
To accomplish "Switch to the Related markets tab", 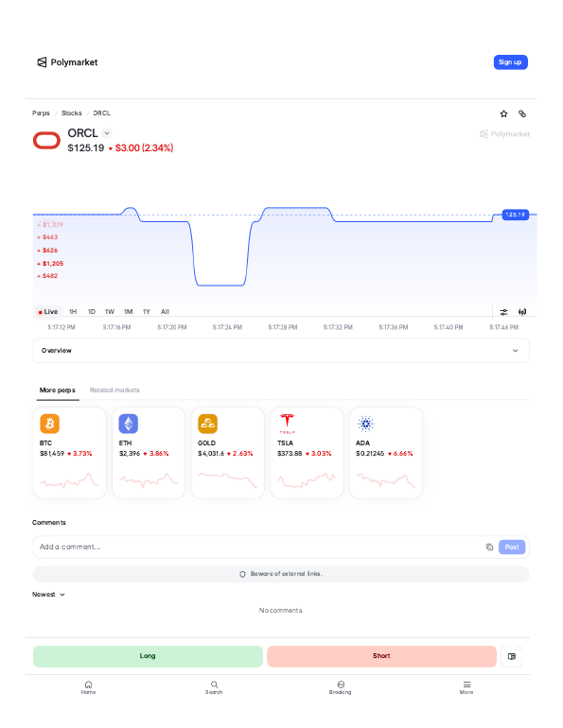I will click(x=114, y=390).
